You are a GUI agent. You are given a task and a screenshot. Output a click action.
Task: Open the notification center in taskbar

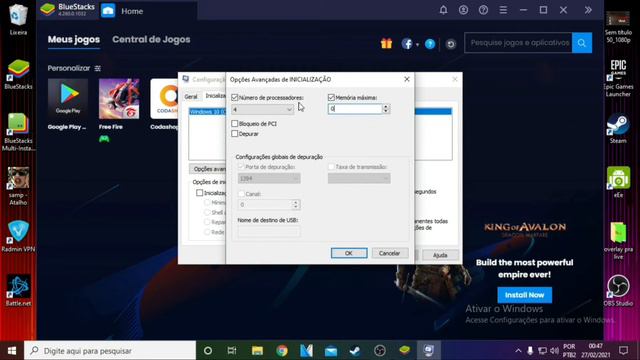tap(623, 351)
